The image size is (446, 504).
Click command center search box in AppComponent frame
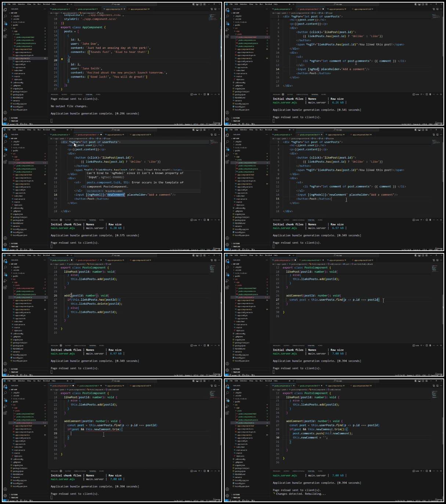116,4
